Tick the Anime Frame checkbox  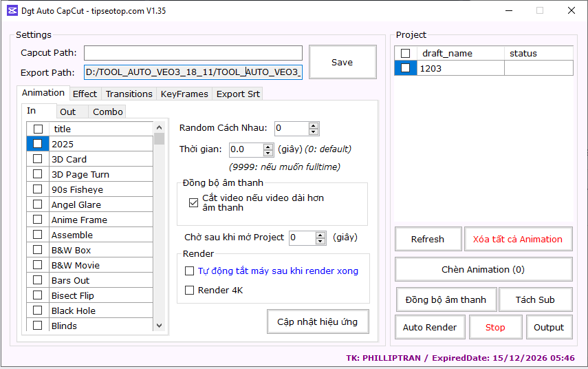coord(38,220)
